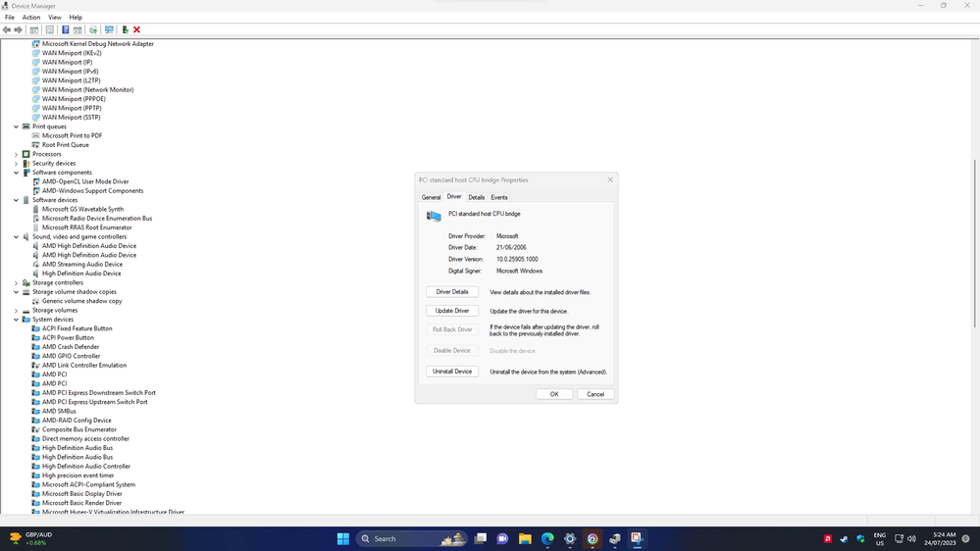Click the Device Manager vertical scrollbar
The width and height of the screenshot is (980, 551).
coord(975,244)
